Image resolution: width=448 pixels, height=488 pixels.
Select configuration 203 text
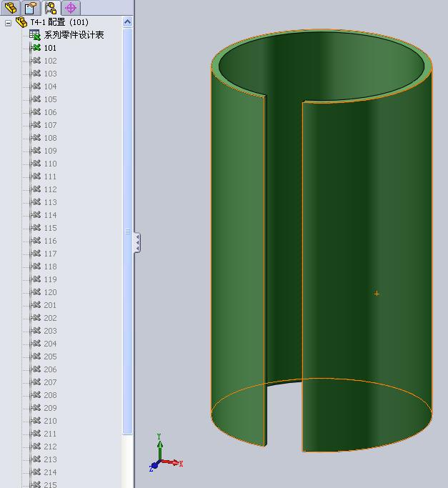click(x=50, y=331)
